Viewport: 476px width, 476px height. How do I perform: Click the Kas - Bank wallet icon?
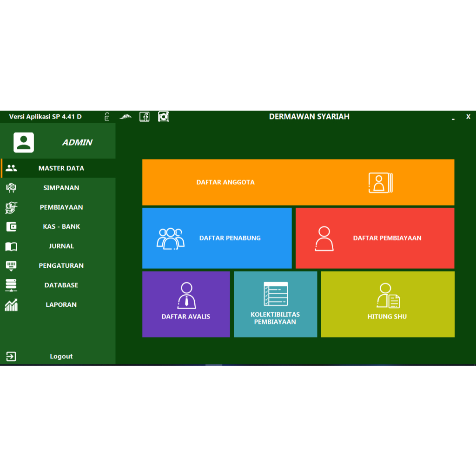[11, 227]
